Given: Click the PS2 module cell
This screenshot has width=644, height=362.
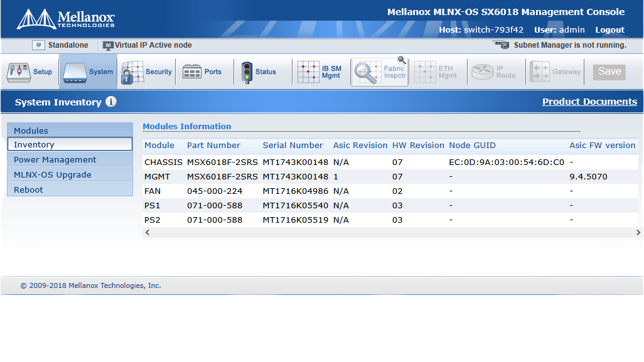Looking at the screenshot, I should pos(153,220).
